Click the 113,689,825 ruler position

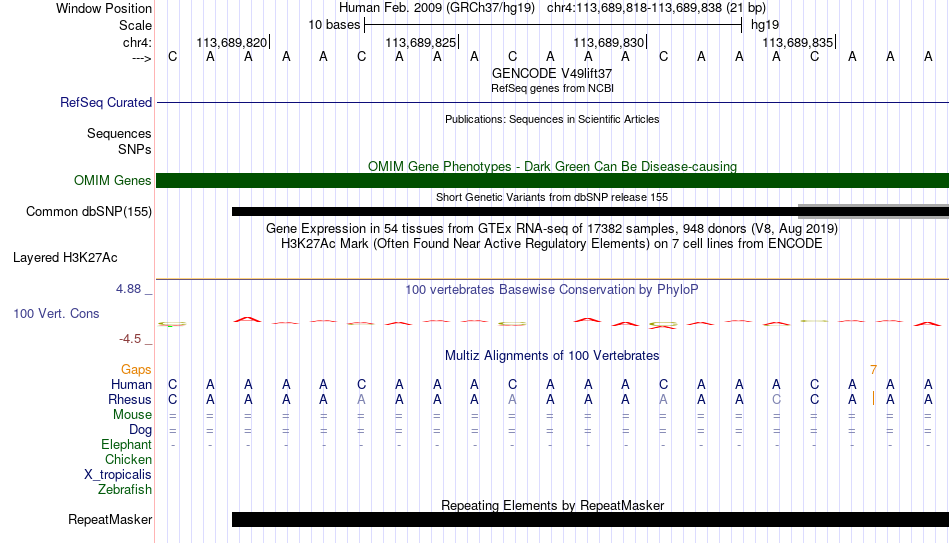pyautogui.click(x=420, y=42)
